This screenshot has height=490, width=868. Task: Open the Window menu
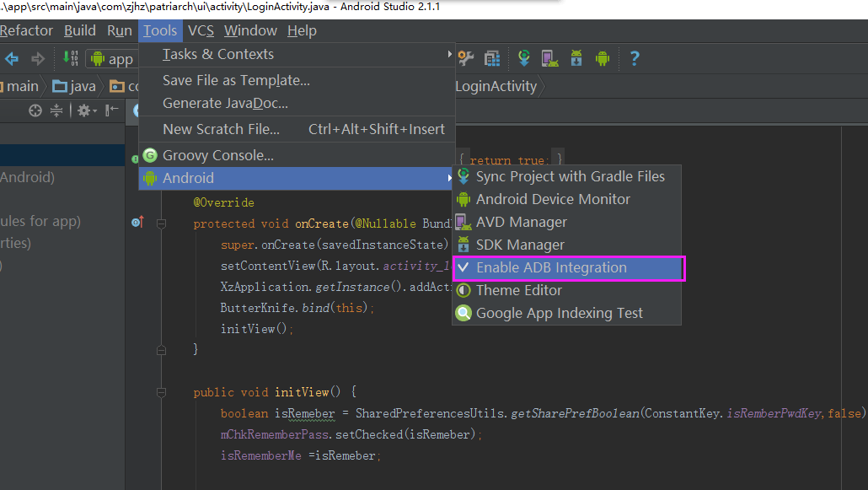(x=250, y=30)
